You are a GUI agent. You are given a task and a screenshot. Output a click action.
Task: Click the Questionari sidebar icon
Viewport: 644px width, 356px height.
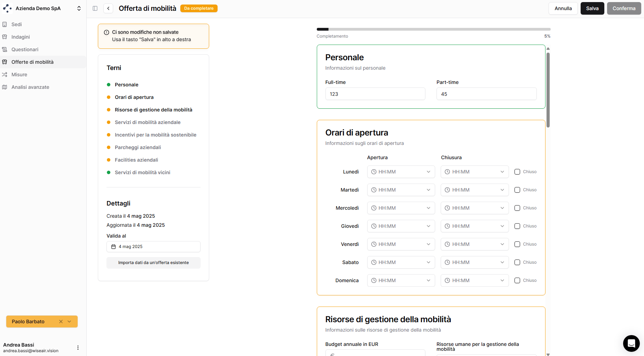pos(5,49)
